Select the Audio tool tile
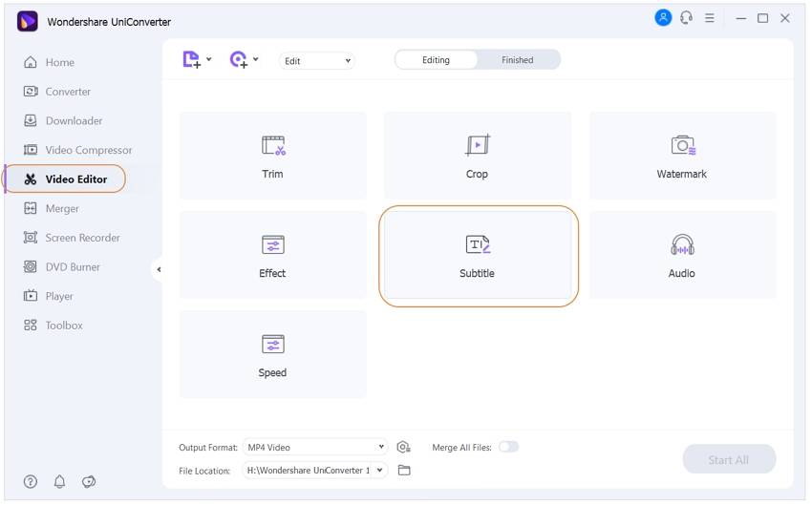Image resolution: width=812 pixels, height=505 pixels. (682, 255)
